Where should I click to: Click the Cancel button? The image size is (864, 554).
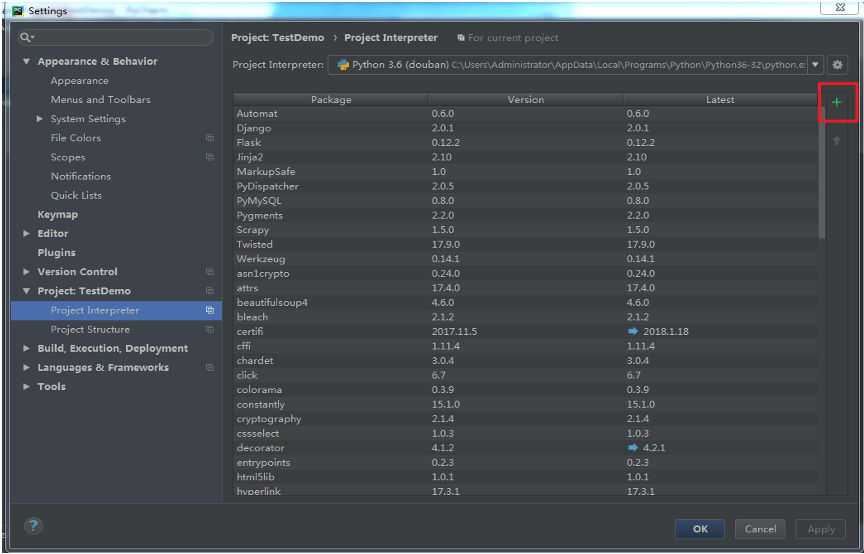point(760,529)
